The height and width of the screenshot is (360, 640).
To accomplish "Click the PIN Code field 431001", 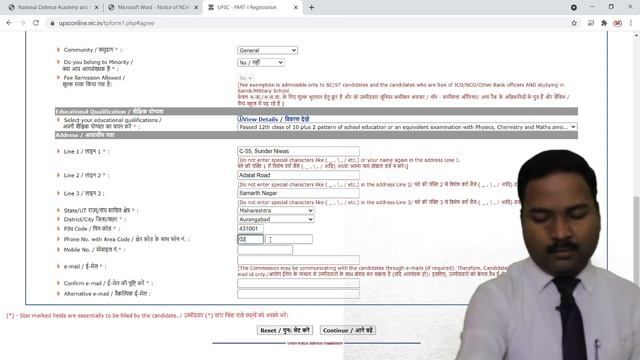I will coord(250,229).
